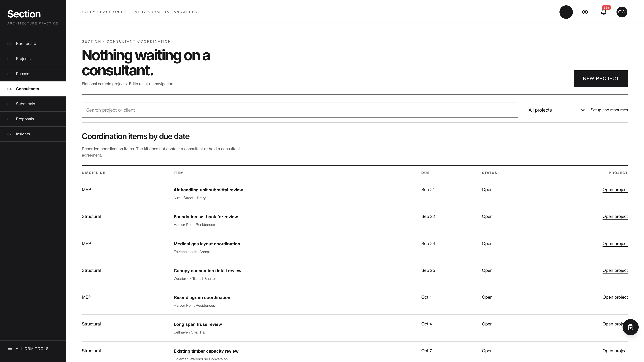Open project for Riser diagram coordination
644x362 pixels.
pyautogui.click(x=615, y=297)
